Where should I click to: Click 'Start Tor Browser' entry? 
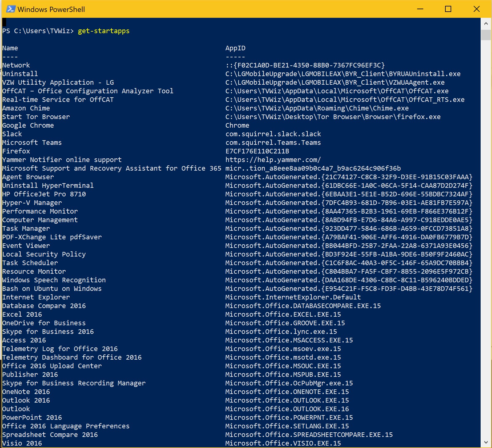pos(36,117)
